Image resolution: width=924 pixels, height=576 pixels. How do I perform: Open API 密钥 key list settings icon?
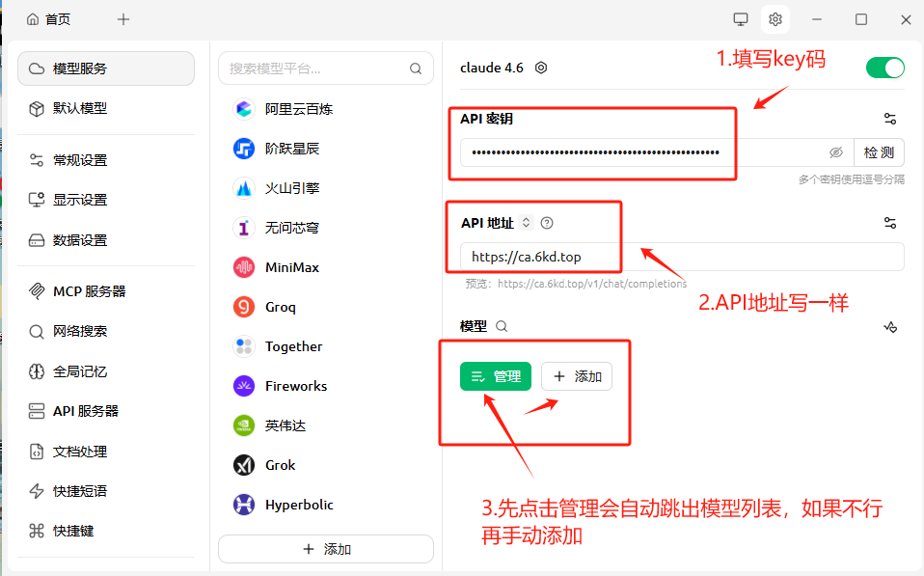[x=890, y=119]
